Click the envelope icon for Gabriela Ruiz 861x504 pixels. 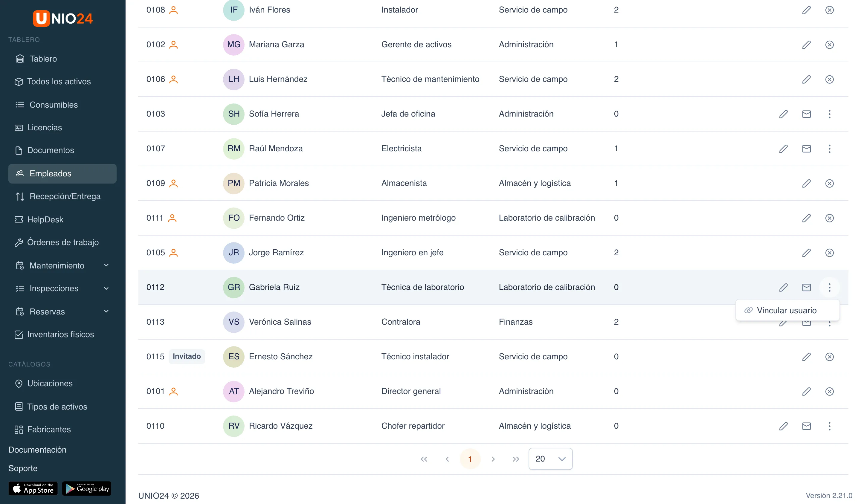[x=806, y=287]
